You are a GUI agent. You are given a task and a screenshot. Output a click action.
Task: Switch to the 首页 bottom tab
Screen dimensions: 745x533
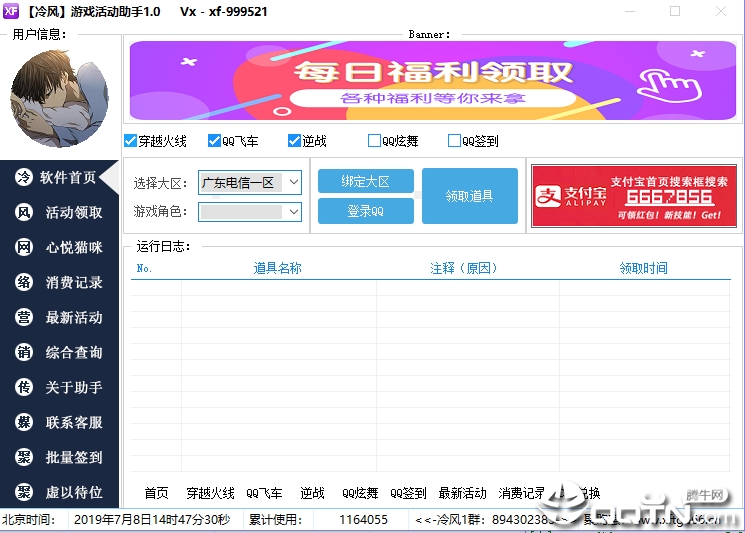coord(156,493)
